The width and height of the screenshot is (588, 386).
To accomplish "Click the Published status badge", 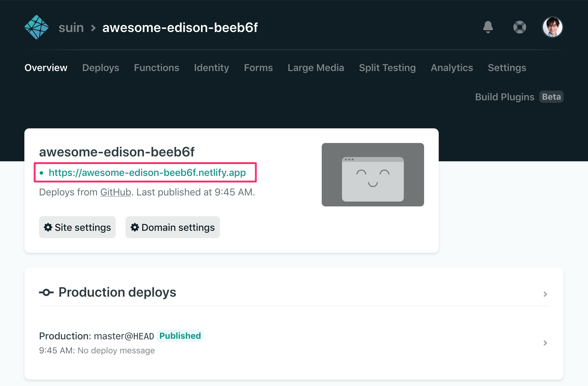I will [x=180, y=336].
